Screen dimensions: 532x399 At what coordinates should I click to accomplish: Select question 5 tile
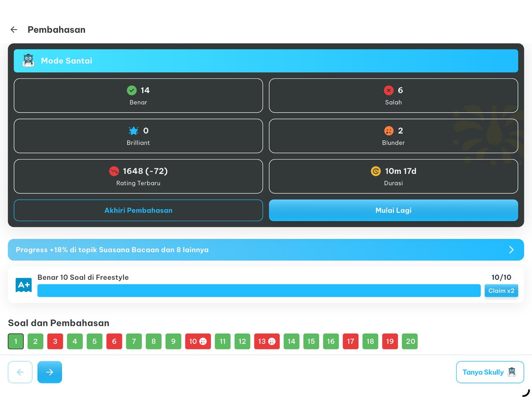tap(94, 341)
